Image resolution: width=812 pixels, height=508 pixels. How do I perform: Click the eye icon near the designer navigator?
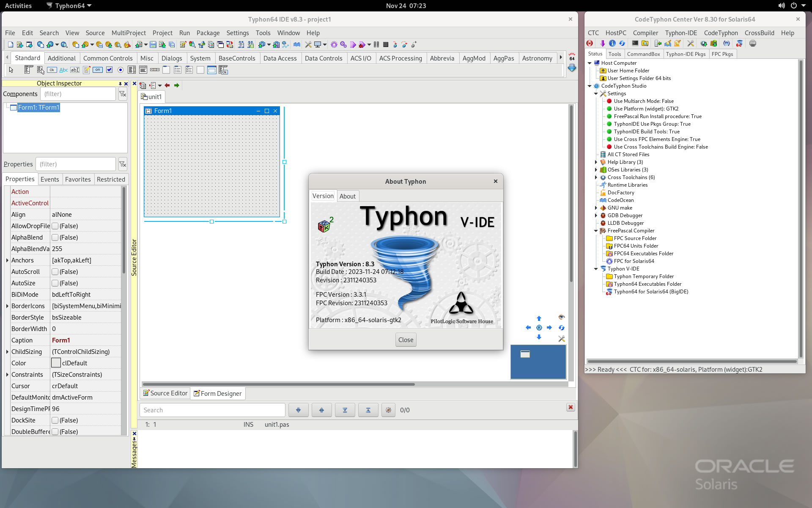(562, 317)
